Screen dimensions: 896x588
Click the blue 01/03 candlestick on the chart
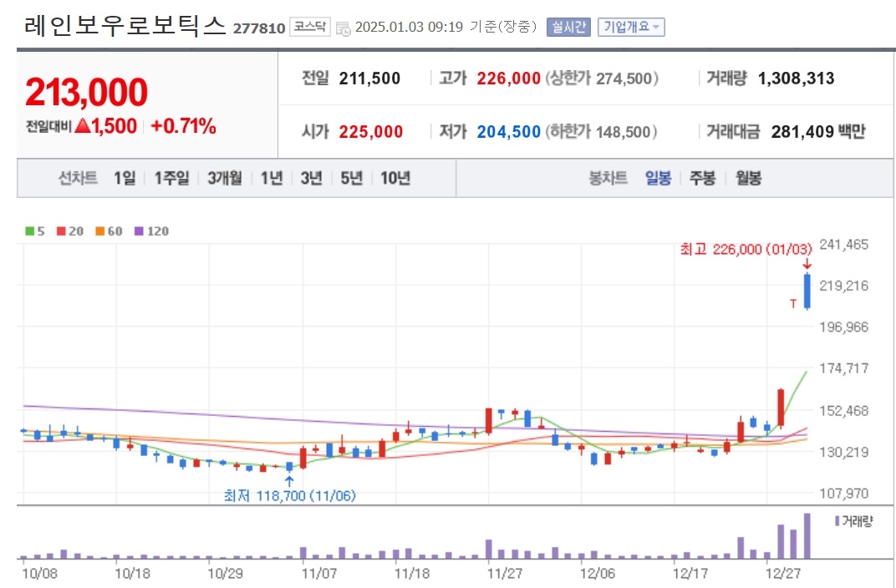point(807,291)
